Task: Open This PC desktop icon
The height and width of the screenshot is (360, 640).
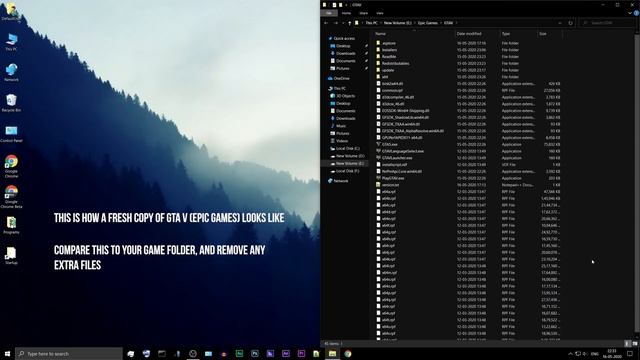Action: [11, 42]
